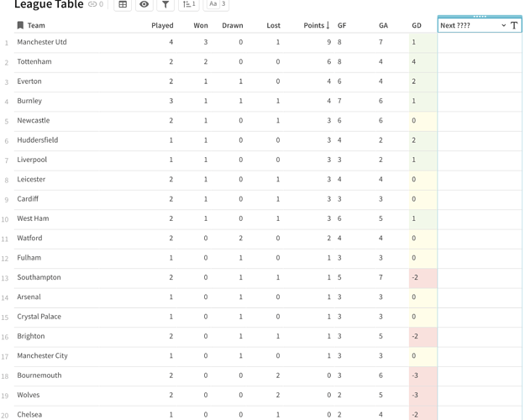
Task: Select the Team column header
Action: [36, 25]
